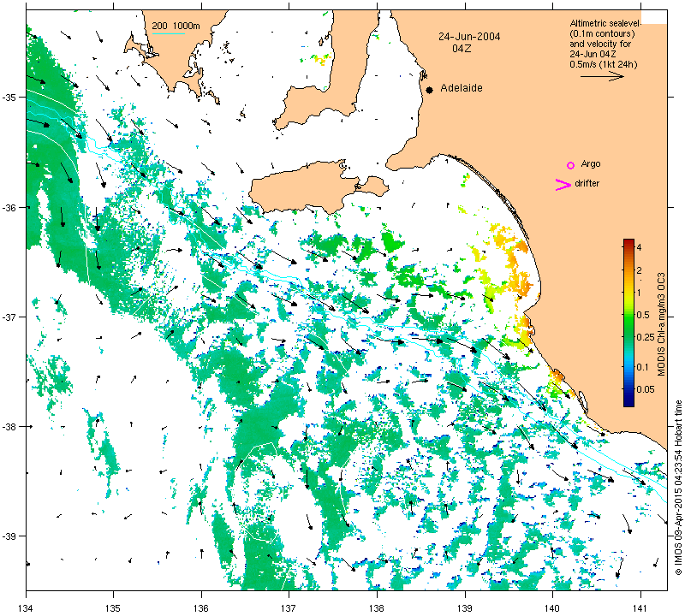Image resolution: width=685 pixels, height=616 pixels.
Task: Click the Altimetric sealevel legend heading
Action: point(605,24)
